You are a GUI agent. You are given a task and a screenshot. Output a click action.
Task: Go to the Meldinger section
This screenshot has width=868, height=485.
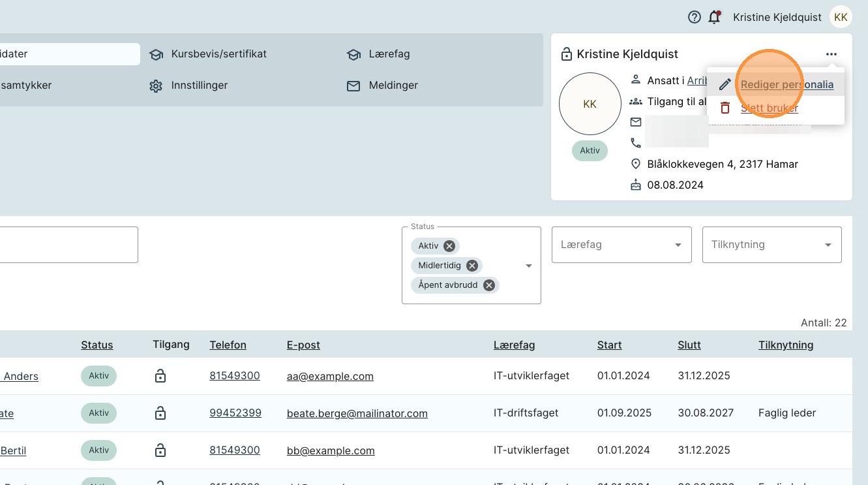[393, 86]
